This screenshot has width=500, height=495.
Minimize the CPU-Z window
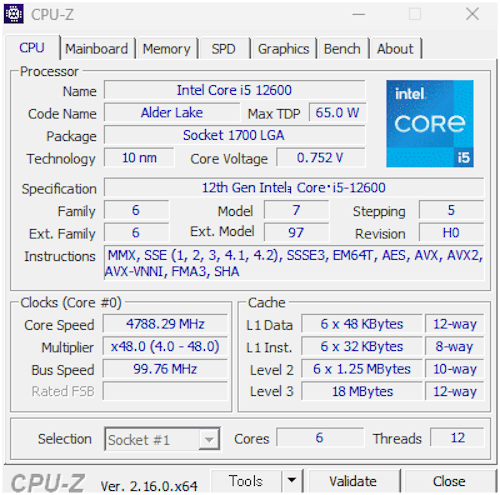pos(359,14)
